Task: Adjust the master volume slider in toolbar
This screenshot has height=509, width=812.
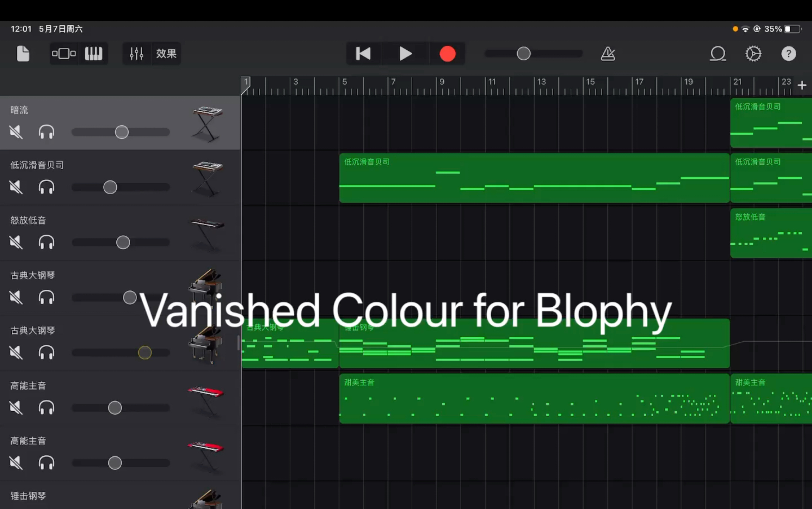Action: tap(533, 54)
